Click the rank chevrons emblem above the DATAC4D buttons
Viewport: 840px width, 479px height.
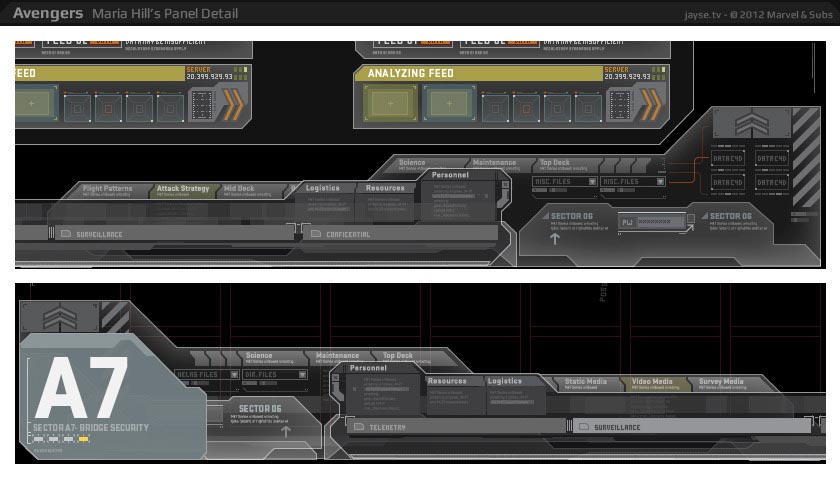click(752, 123)
